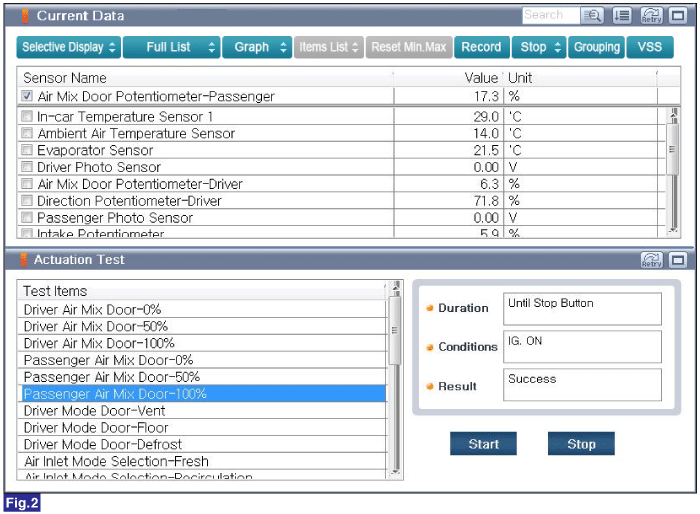The image size is (700, 514).
Task: Click the 17.3 value of Air Mix Door Passenger
Action: click(486, 96)
